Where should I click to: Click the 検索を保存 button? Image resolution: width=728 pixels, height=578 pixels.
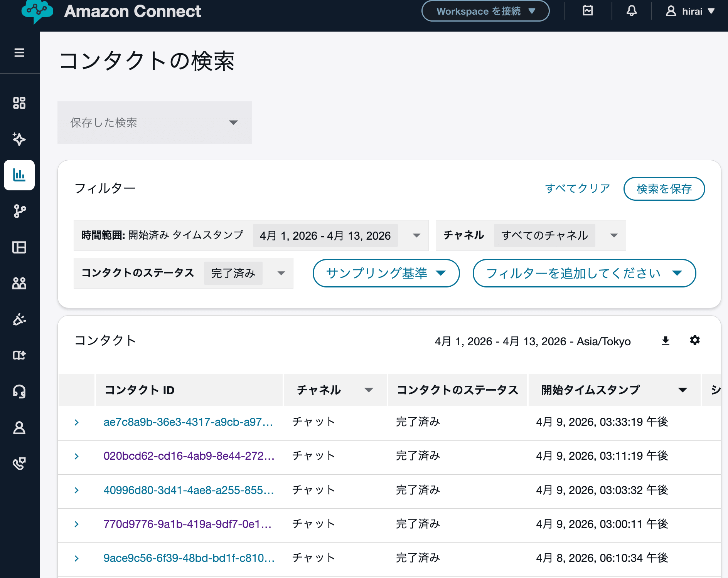point(664,189)
